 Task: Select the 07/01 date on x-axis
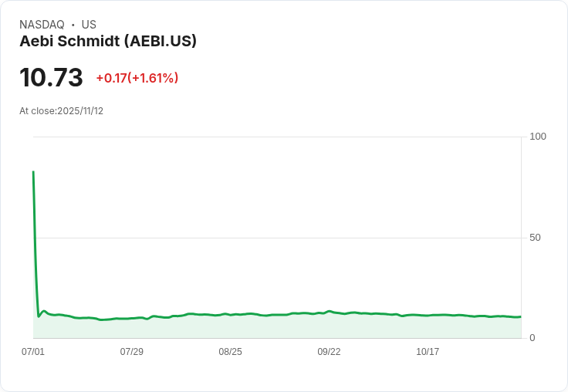pos(33,352)
